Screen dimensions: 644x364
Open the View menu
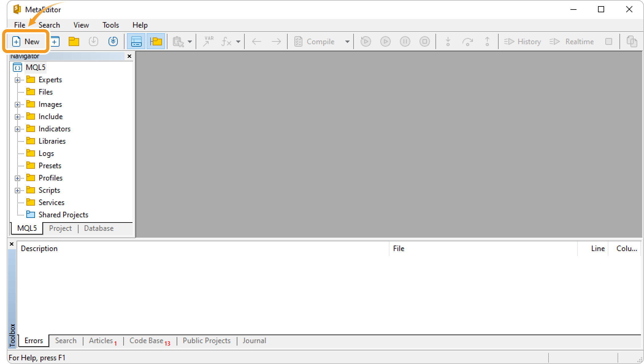[x=81, y=25]
